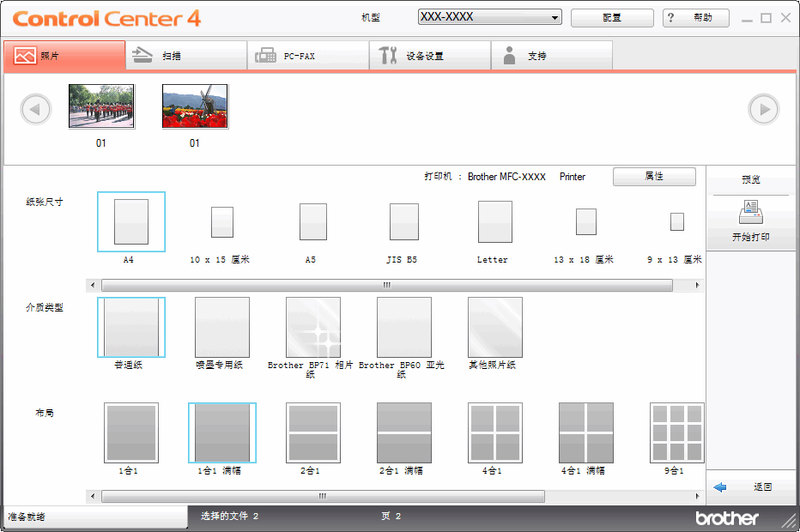The image size is (800, 532).
Task: Select the 9合1 grid layout
Action: pos(676,432)
